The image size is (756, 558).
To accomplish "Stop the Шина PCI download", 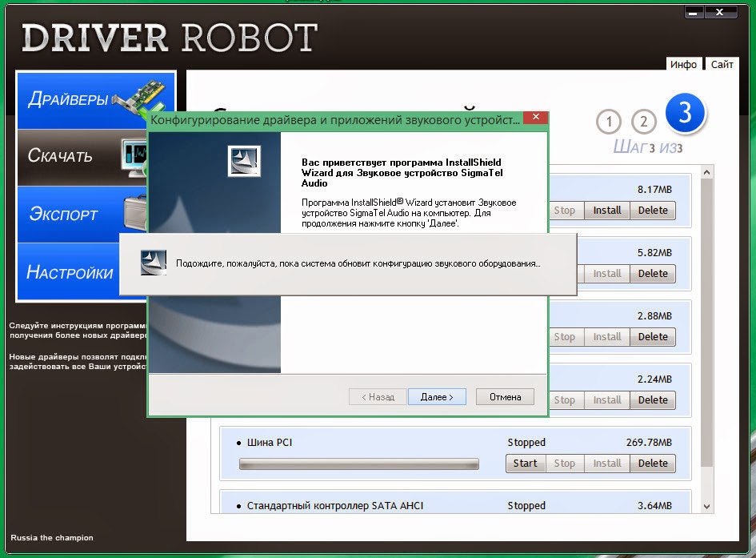I will 565,463.
